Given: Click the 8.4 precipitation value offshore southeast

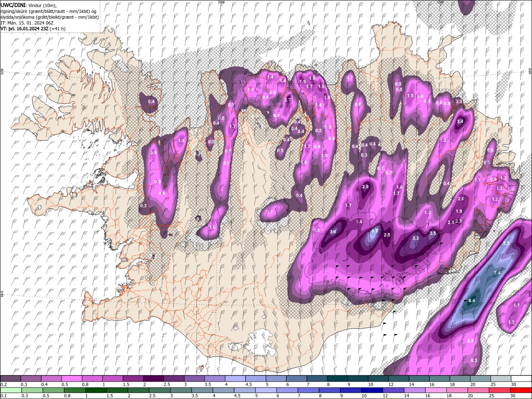Looking at the screenshot, I should point(472,300).
